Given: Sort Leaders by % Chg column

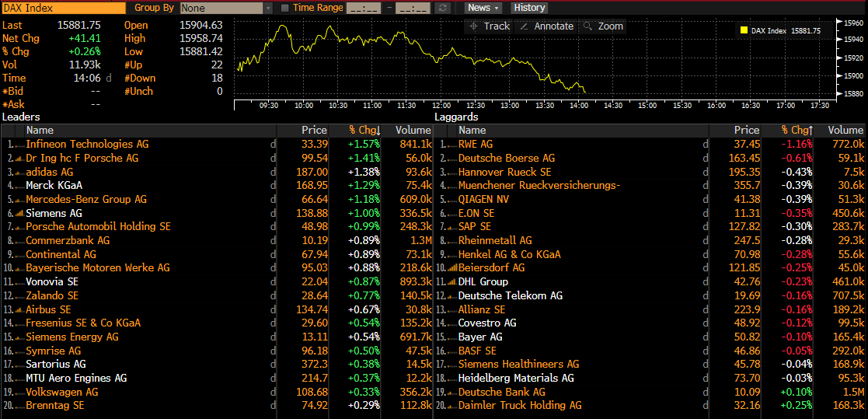Looking at the screenshot, I should tap(364, 131).
